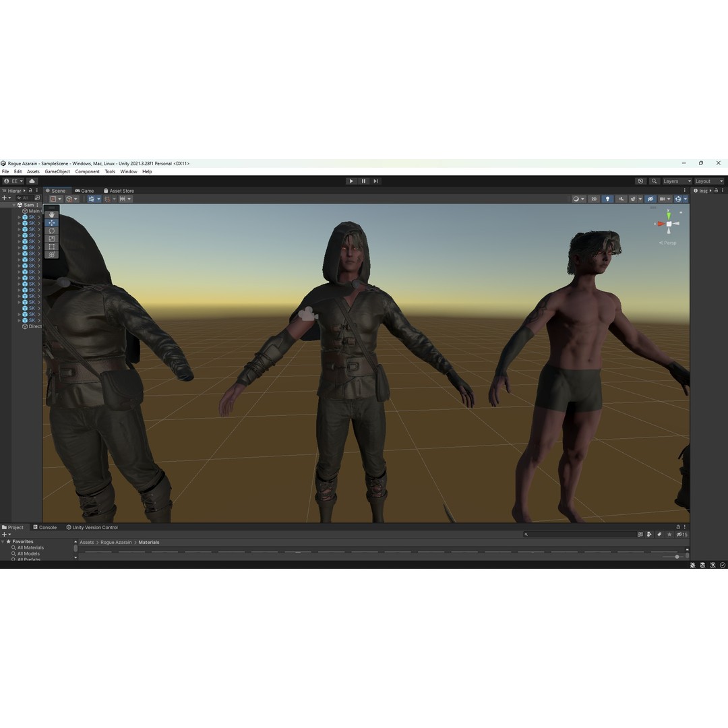Image resolution: width=728 pixels, height=728 pixels.
Task: Click the activity progress icon in status bar
Action: (723, 565)
